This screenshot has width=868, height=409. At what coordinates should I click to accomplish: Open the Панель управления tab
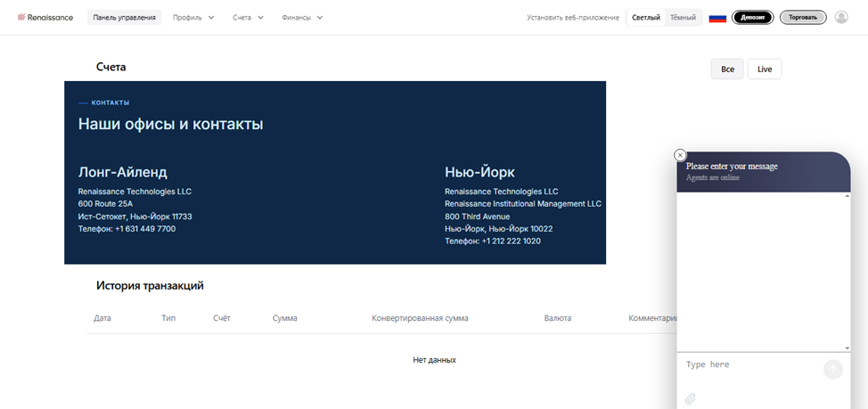(x=125, y=17)
